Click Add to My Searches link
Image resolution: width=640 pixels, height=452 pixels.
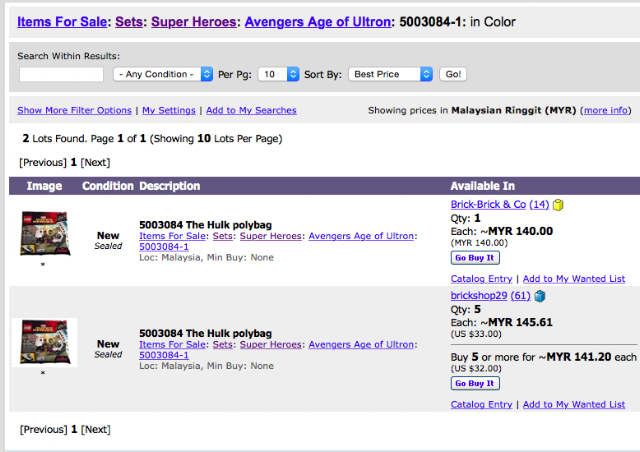click(x=251, y=110)
